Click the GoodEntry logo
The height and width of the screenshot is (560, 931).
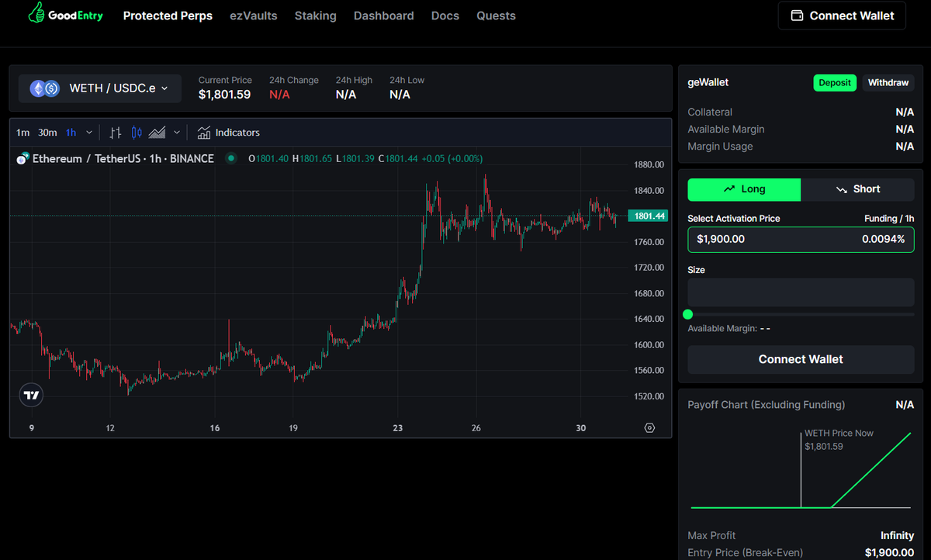pos(65,13)
